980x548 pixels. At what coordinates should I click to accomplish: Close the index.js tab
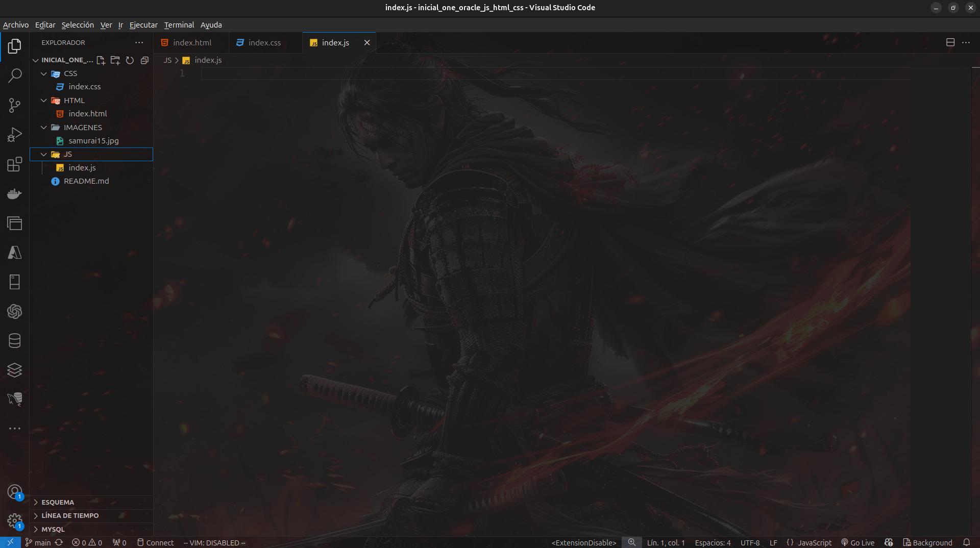tap(366, 43)
